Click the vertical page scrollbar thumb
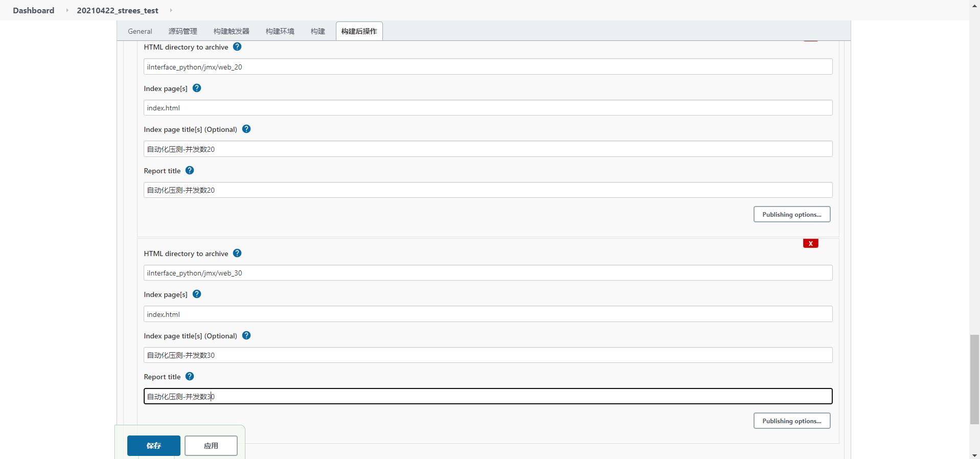This screenshot has width=980, height=459. (974, 379)
